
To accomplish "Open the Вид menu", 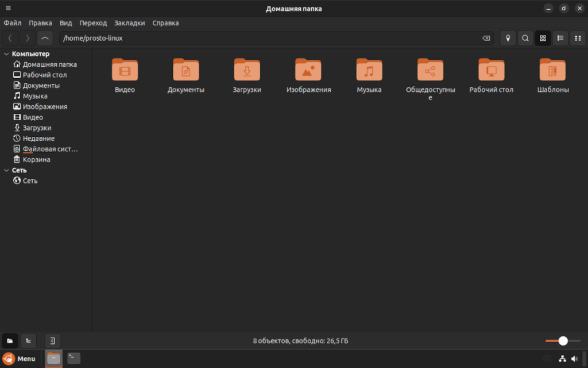I will (65, 23).
